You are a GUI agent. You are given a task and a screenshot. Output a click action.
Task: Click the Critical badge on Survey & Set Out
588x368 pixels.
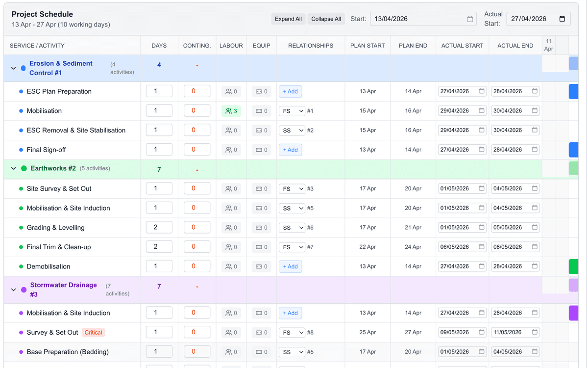point(93,332)
